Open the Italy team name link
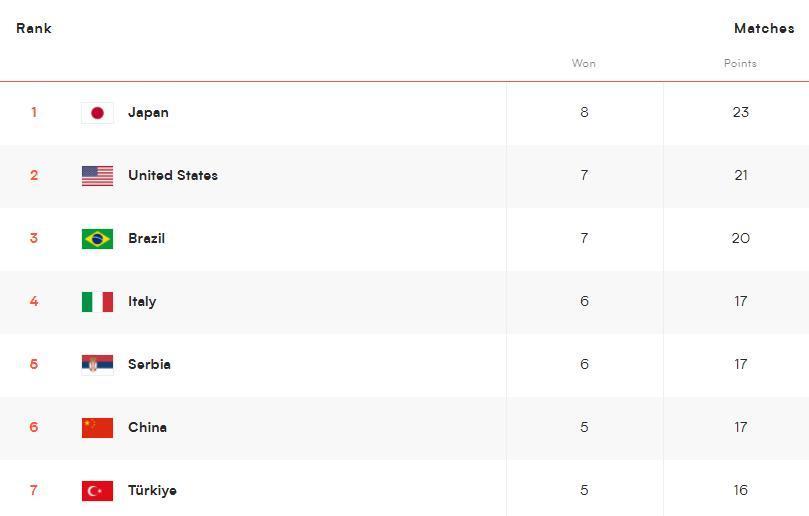The width and height of the screenshot is (809, 516). [x=142, y=301]
